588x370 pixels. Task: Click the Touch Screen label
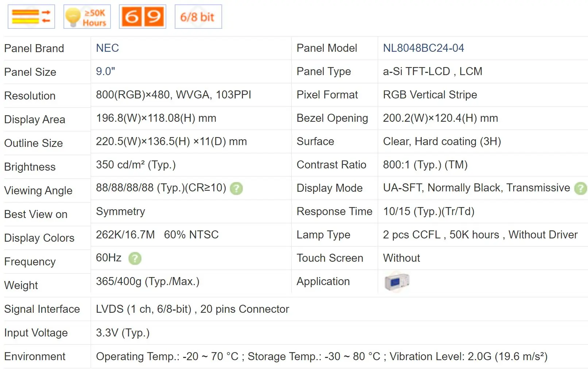(x=330, y=258)
